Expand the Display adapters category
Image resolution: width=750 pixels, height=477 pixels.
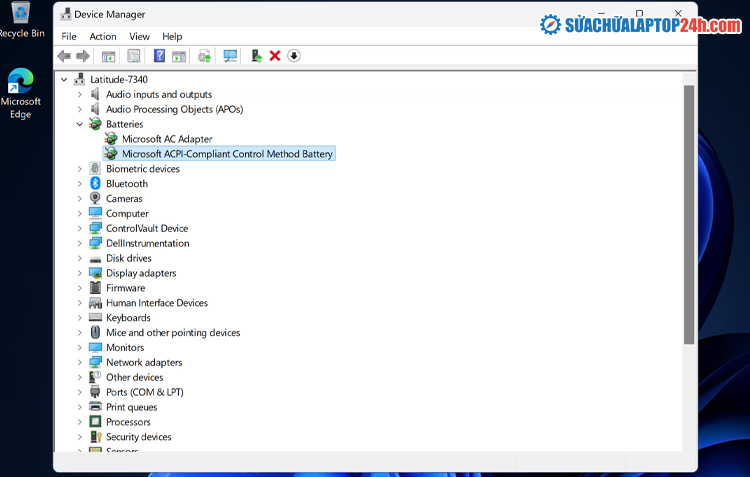[79, 273]
